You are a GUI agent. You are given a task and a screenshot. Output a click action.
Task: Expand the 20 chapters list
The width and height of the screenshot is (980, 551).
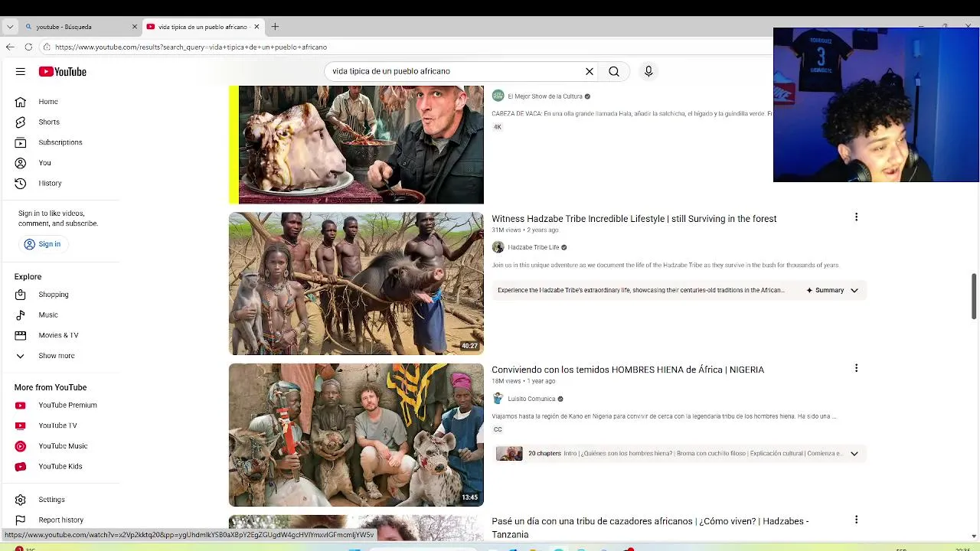[854, 453]
